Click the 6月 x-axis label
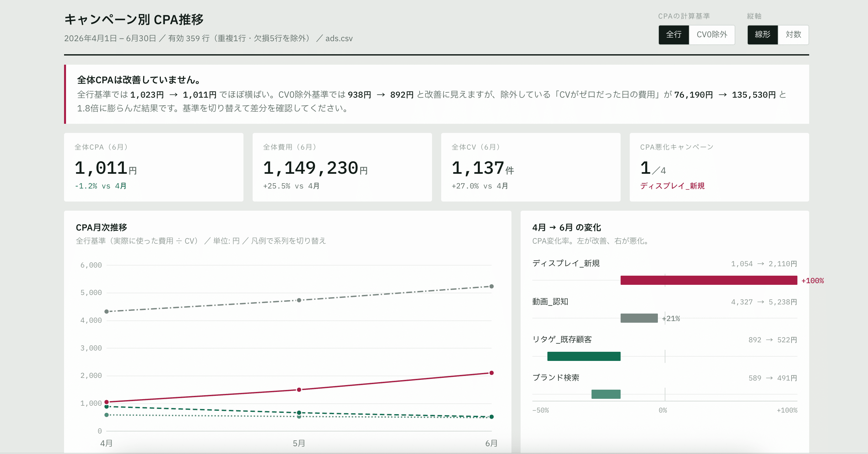Viewport: 868px width, 454px height. [491, 443]
